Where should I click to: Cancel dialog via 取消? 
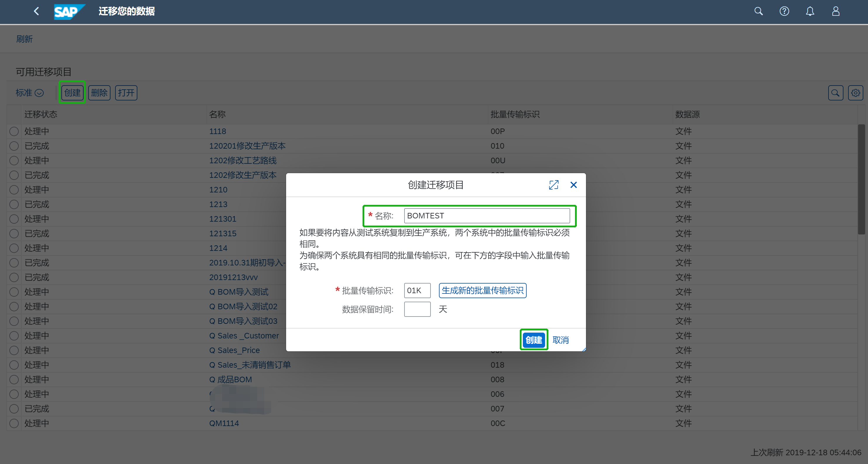560,340
